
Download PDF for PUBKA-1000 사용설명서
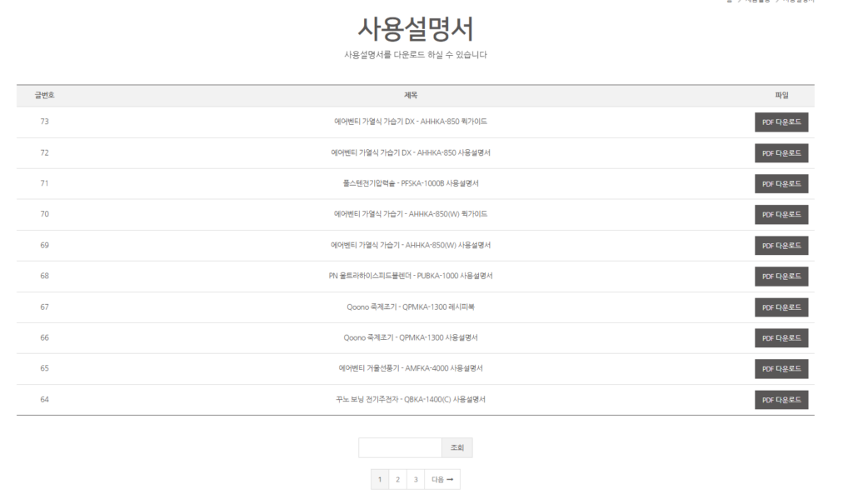(x=781, y=277)
